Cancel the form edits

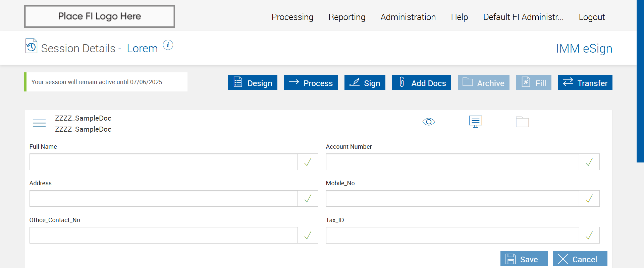tap(580, 259)
